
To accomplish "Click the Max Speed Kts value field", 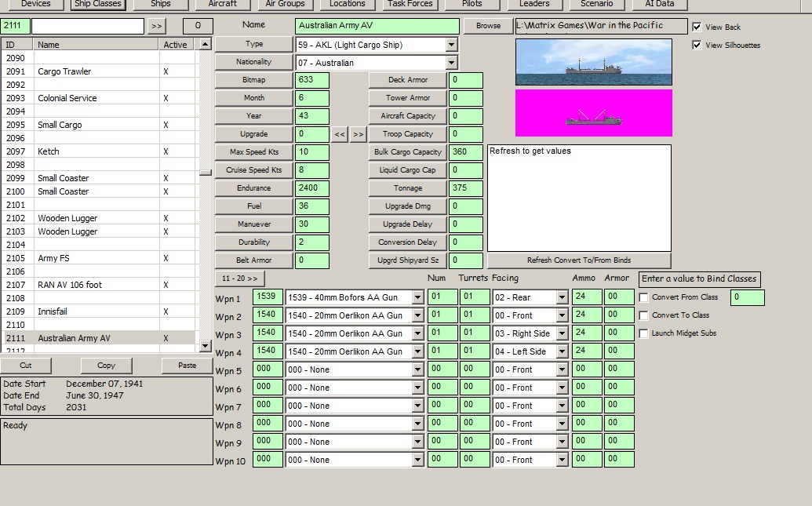I will 311,152.
